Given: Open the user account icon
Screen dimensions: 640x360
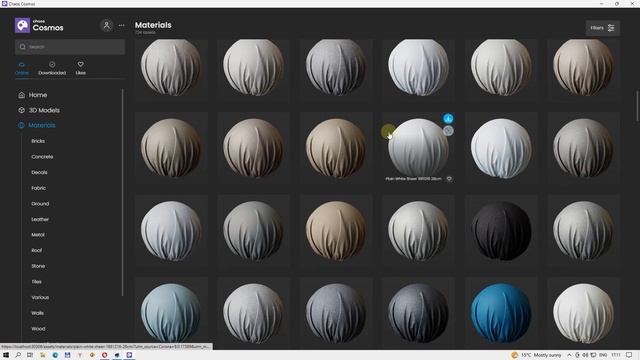Looking at the screenshot, I should point(107,25).
